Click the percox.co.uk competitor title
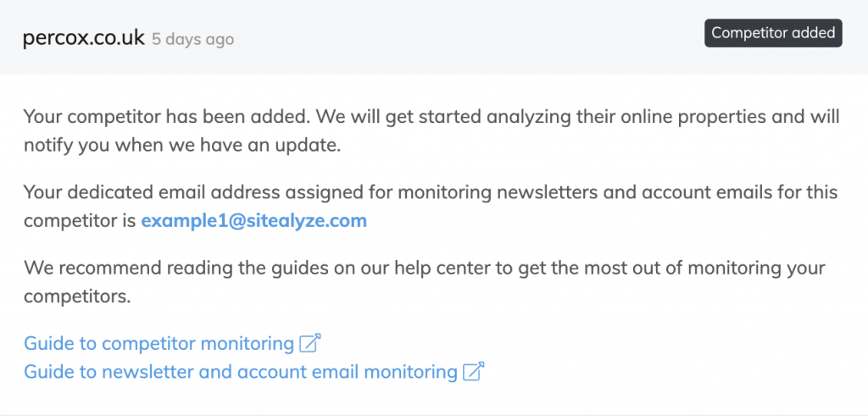This screenshot has width=868, height=416. (84, 38)
